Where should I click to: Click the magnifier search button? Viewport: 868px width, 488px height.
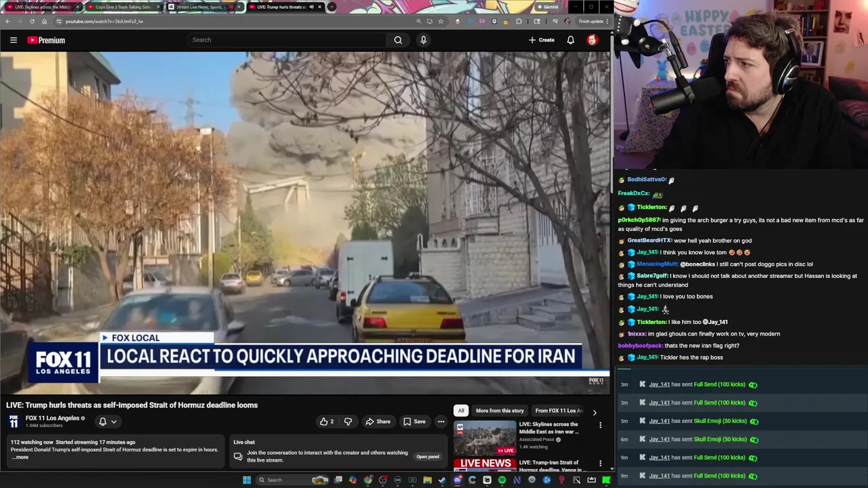398,40
